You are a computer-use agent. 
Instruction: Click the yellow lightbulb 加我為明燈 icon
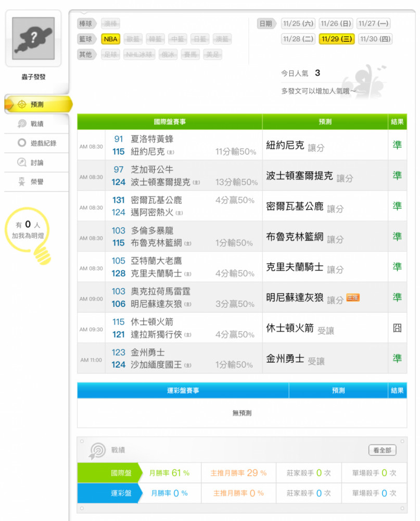coord(28,235)
